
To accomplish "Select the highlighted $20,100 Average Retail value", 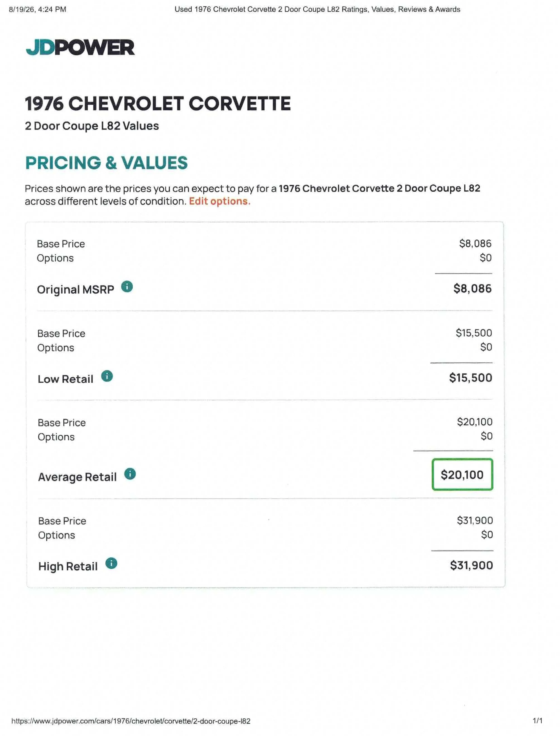I will click(462, 474).
